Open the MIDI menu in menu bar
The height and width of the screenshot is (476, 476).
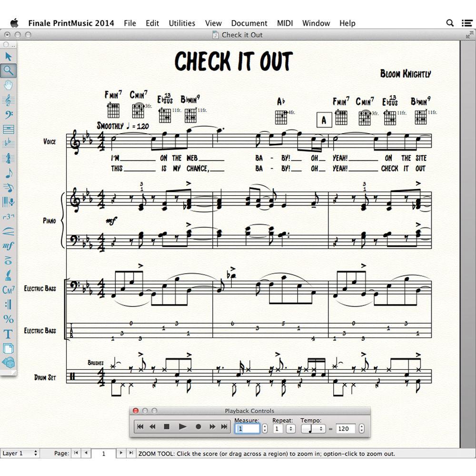[x=285, y=23]
